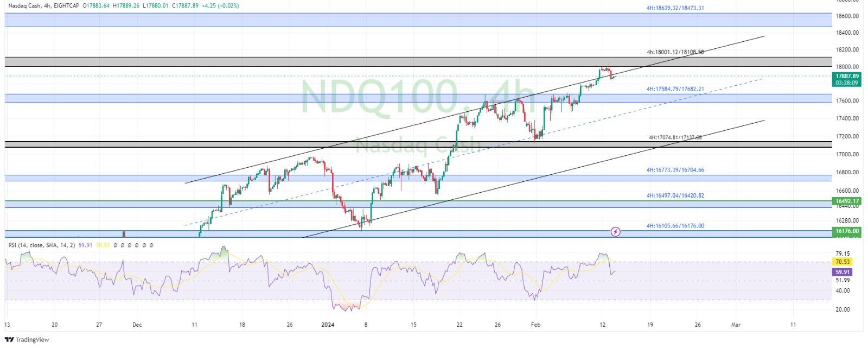This screenshot has width=868, height=348.
Task: Click the current price tag 17887.89 on axis
Action: pyautogui.click(x=847, y=77)
